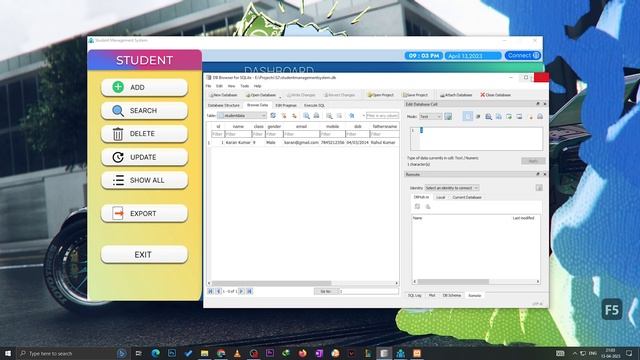
Task: Click the fathersname column header
Action: pos(384,127)
